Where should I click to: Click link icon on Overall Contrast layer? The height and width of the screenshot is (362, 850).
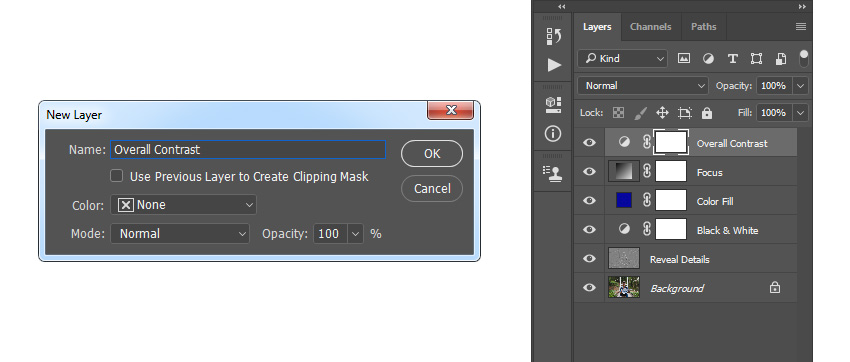point(646,143)
